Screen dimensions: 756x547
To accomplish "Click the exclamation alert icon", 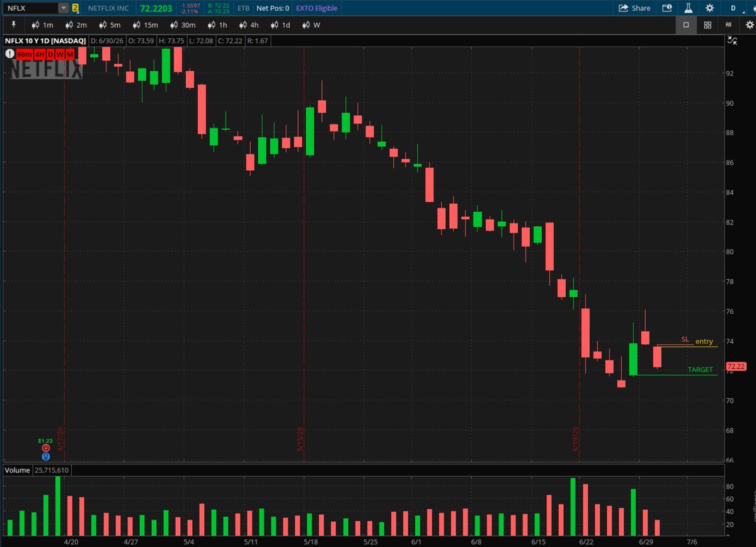I will [11, 54].
